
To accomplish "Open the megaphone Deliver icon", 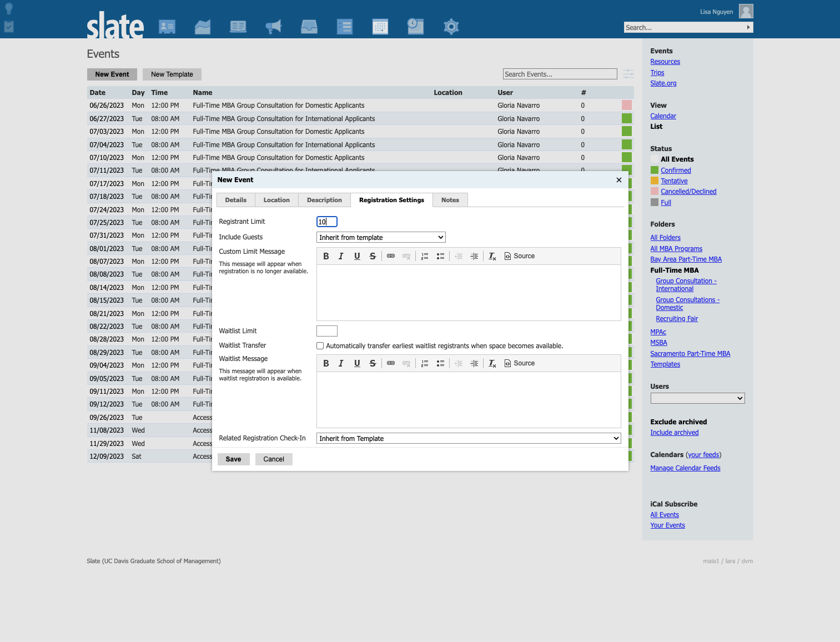I will coord(274,27).
